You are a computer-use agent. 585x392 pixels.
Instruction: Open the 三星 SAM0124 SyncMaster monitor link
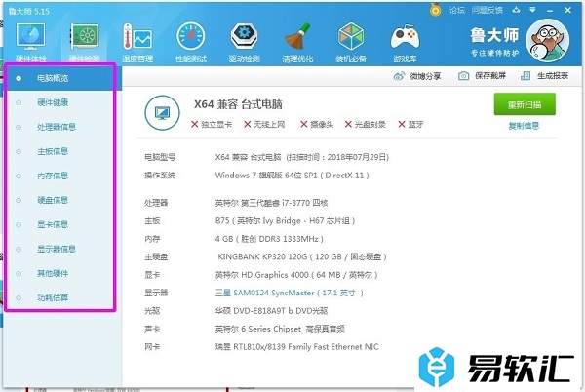[x=289, y=293]
